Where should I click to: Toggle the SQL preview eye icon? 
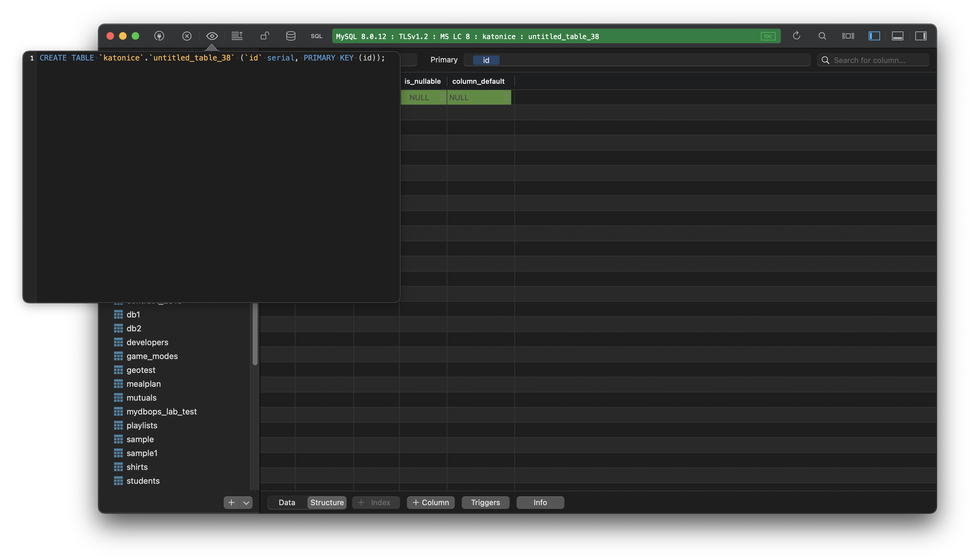tap(212, 36)
